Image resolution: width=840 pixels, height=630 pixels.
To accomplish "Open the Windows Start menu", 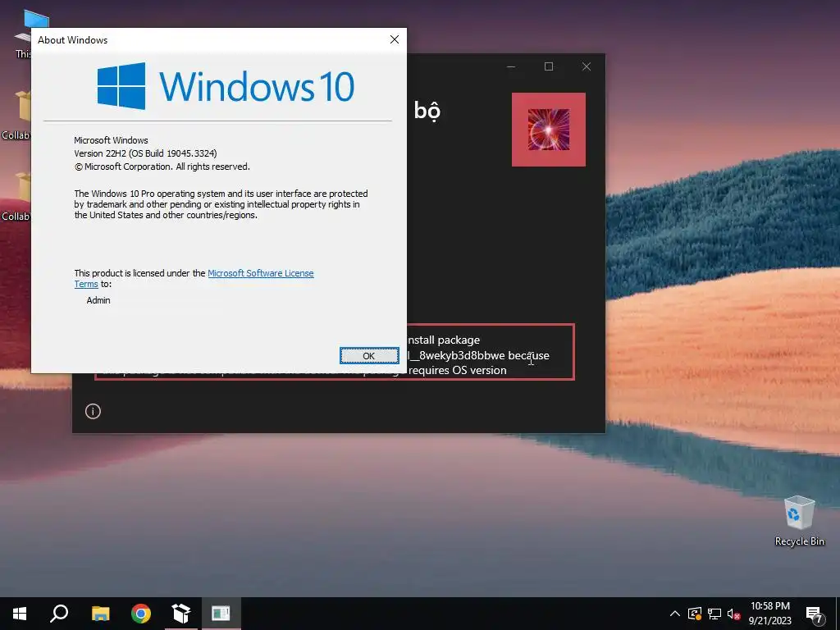I will (20, 614).
